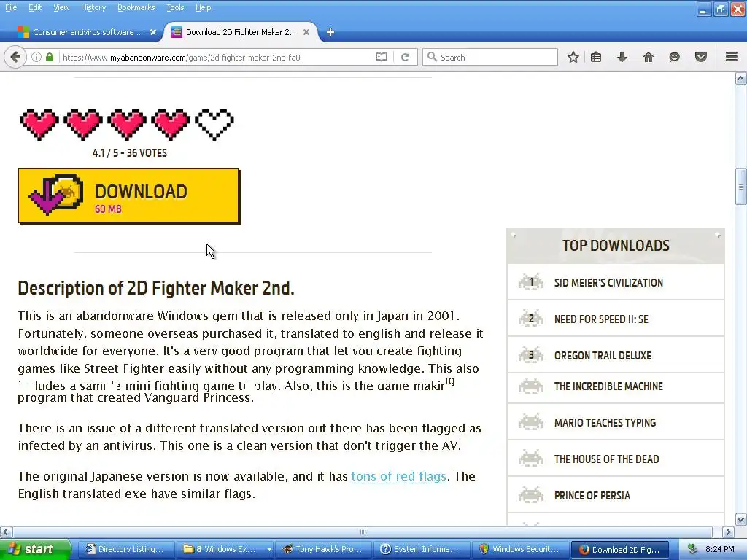Open the Windows start menu
The width and height of the screenshot is (747, 560).
pyautogui.click(x=35, y=549)
